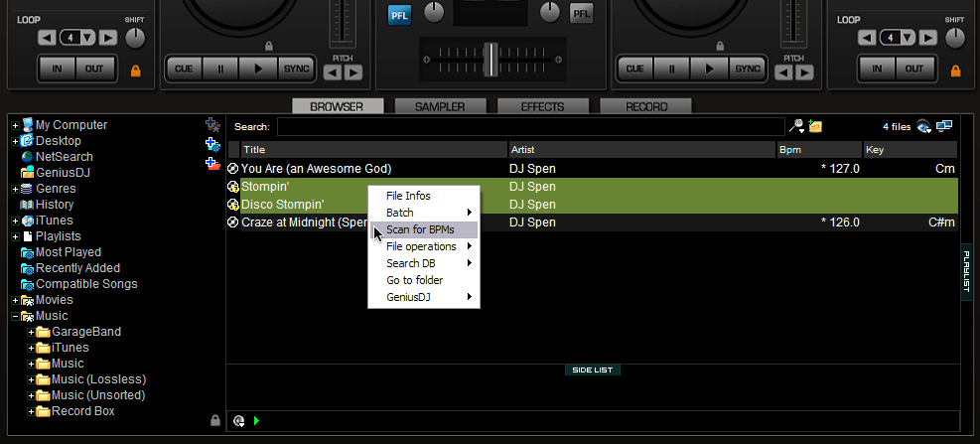Toggle left deck orange loop lock
The height and width of the screenshot is (444, 980).
(136, 72)
